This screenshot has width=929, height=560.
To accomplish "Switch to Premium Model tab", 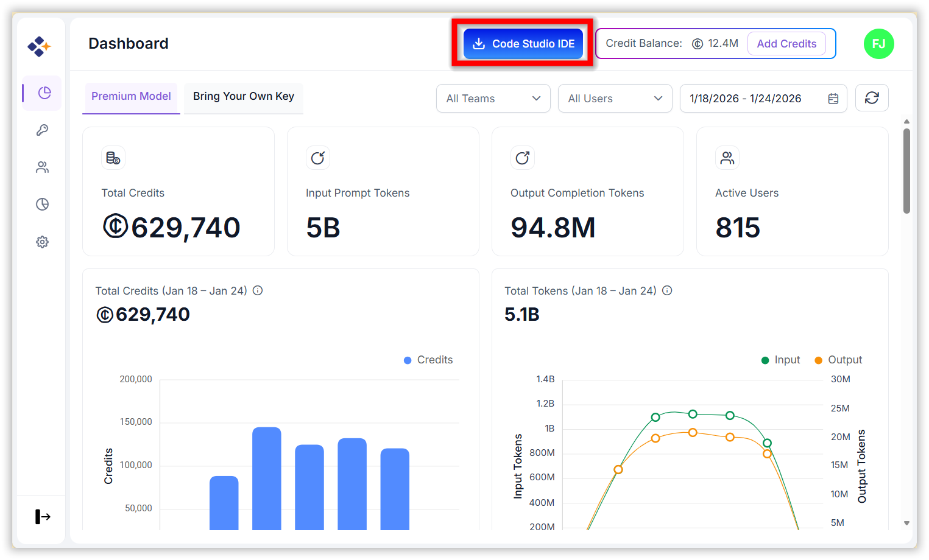I will tap(131, 96).
